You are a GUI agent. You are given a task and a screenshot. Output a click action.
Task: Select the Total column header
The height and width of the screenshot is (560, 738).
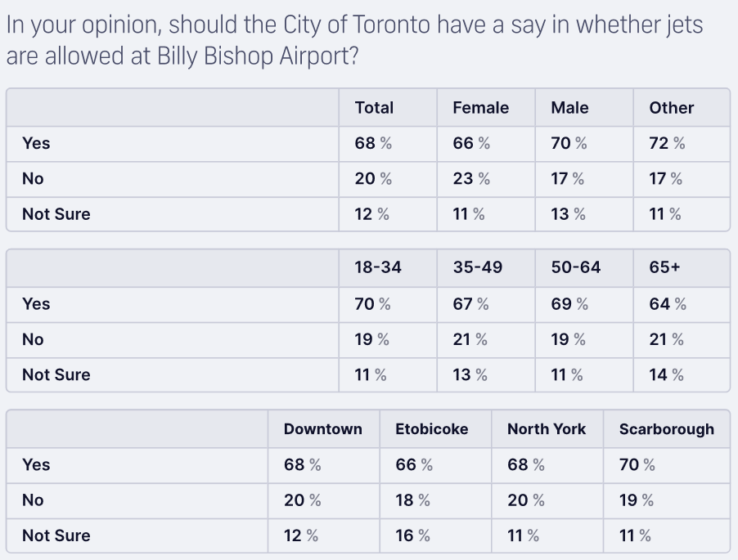pos(374,108)
